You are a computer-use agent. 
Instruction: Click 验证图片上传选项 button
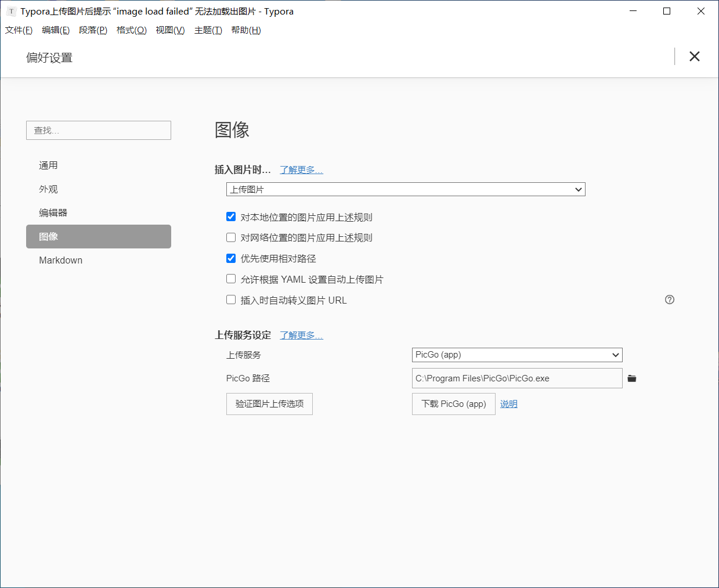[x=269, y=404]
